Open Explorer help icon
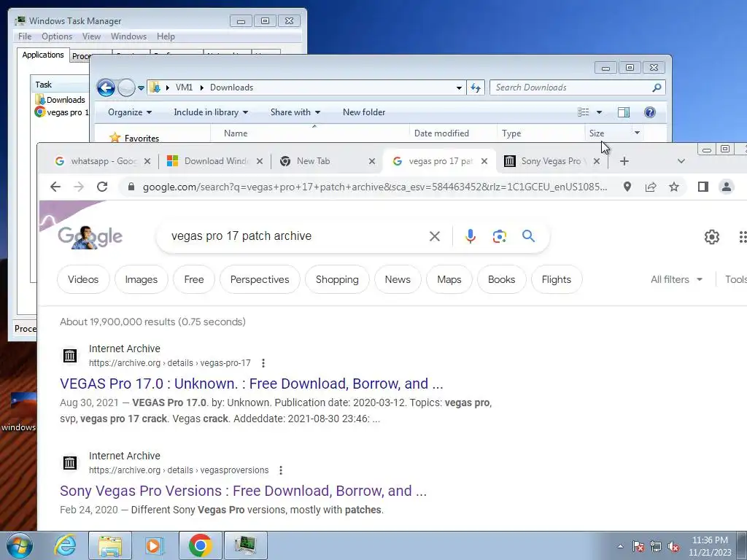Viewport: 747px width, 560px height. pyautogui.click(x=650, y=112)
